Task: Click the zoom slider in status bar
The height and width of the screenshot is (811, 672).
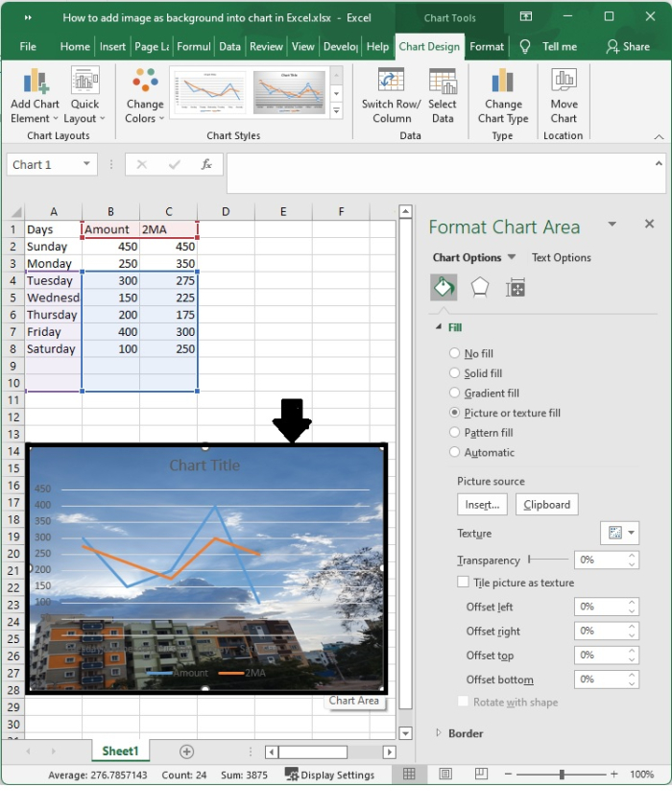Action: tap(562, 775)
